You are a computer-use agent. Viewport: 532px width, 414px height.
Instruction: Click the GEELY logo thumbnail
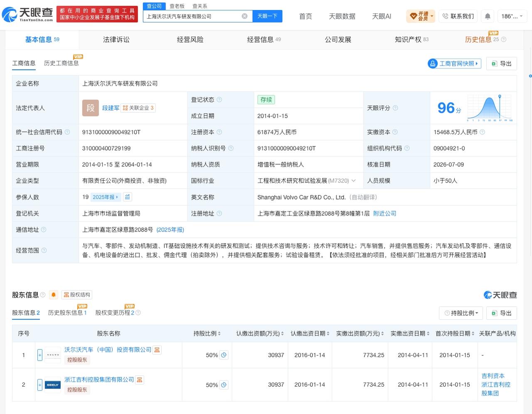(53, 385)
